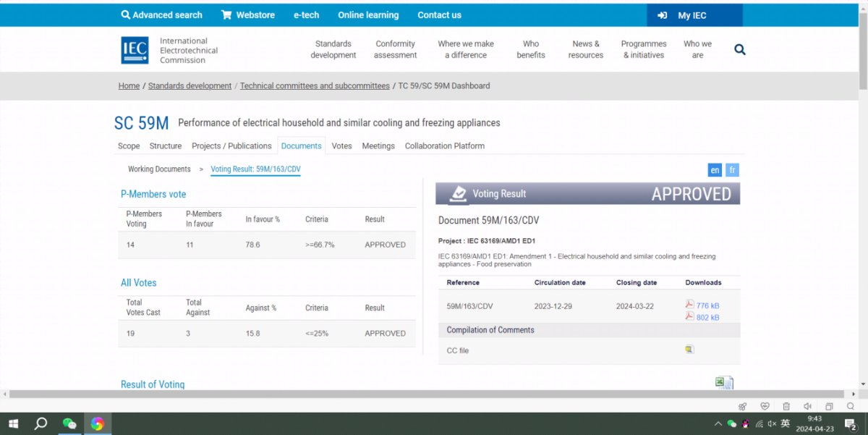Open the Projects / Publications tab
The height and width of the screenshot is (435, 868).
[231, 146]
